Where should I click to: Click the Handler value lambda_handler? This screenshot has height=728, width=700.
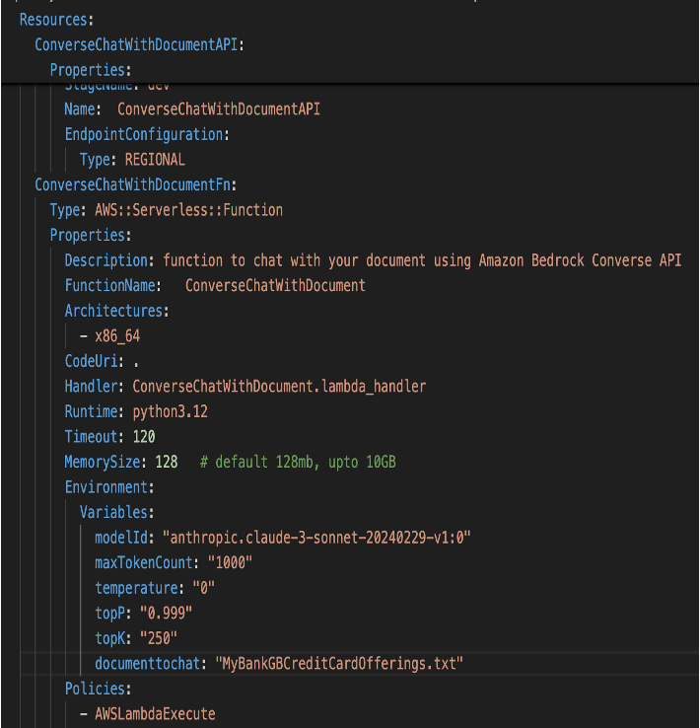pyautogui.click(x=279, y=386)
